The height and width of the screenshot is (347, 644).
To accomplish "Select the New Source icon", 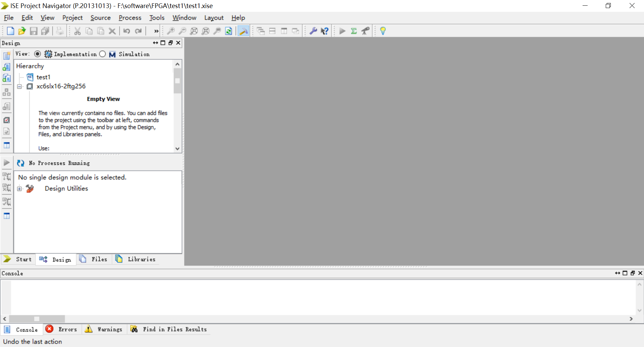I will (x=6, y=55).
